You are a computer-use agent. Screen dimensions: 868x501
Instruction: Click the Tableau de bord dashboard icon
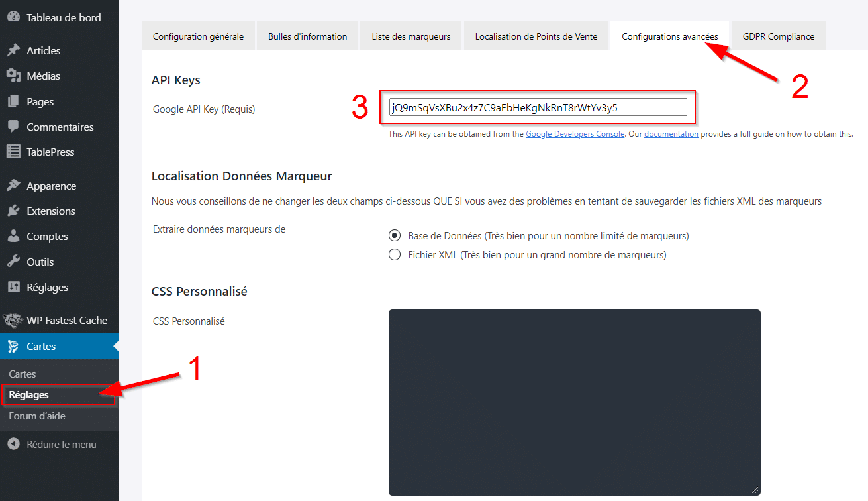[13, 17]
